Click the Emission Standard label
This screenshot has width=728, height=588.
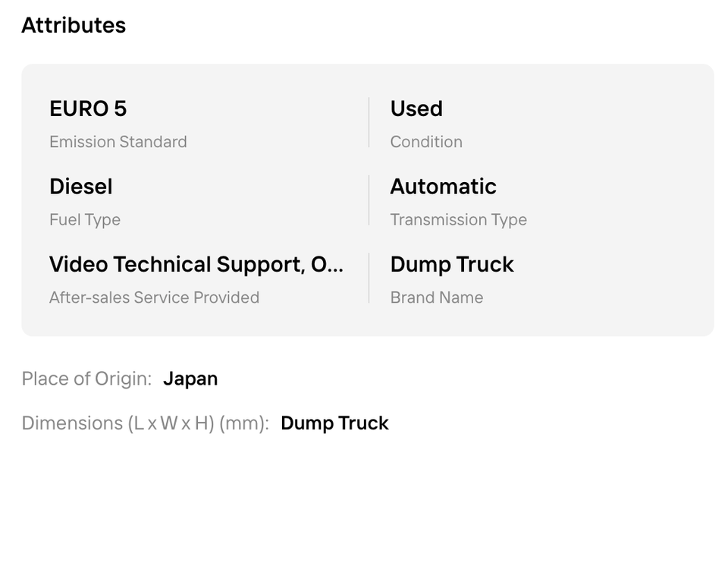click(x=118, y=142)
